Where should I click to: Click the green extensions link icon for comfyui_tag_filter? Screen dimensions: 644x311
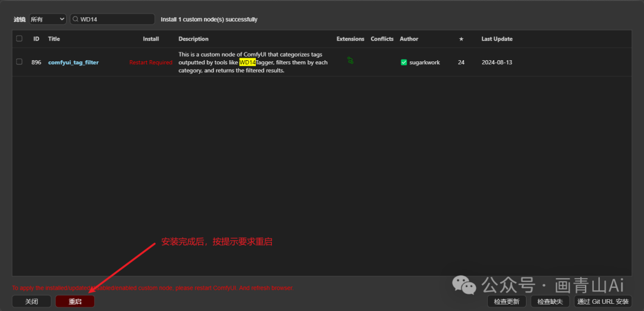pos(351,60)
